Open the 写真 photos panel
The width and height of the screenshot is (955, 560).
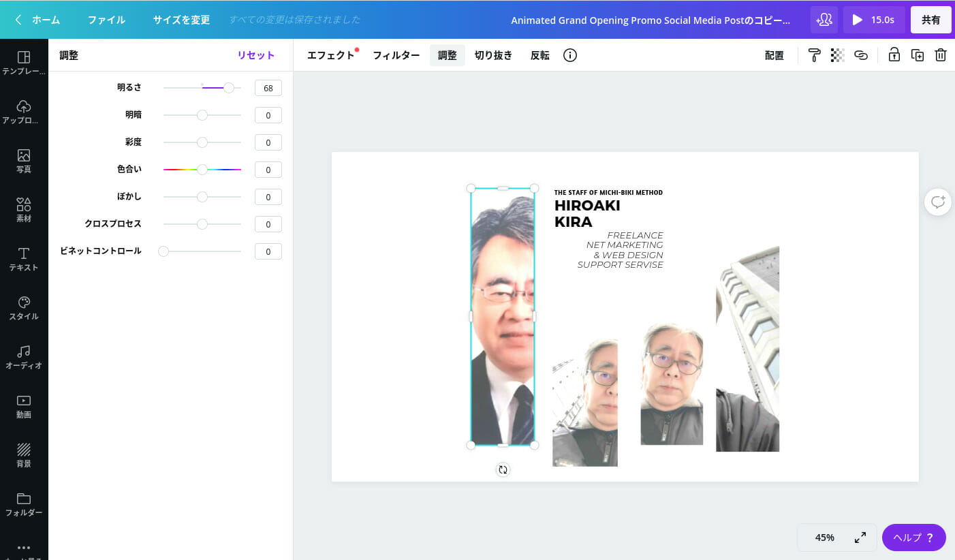pyautogui.click(x=24, y=161)
